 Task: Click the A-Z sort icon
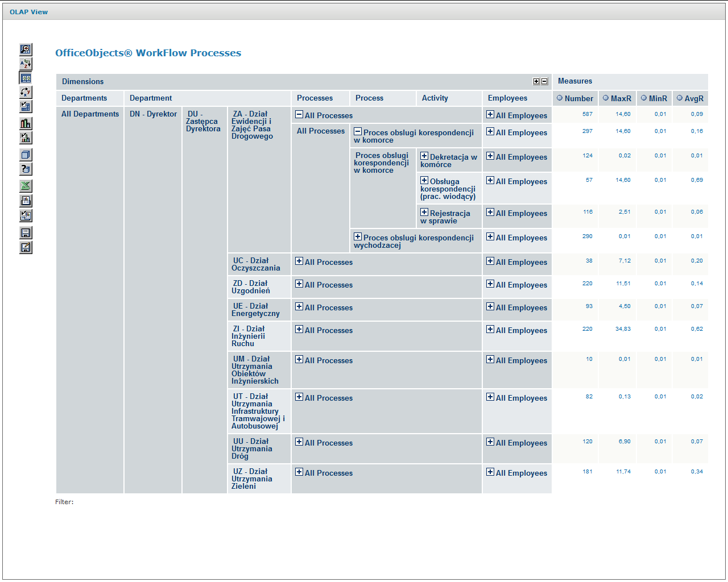(26, 64)
